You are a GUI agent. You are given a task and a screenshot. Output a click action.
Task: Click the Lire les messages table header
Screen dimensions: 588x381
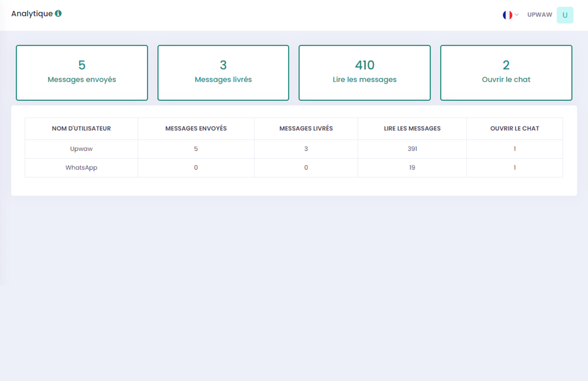click(x=412, y=129)
